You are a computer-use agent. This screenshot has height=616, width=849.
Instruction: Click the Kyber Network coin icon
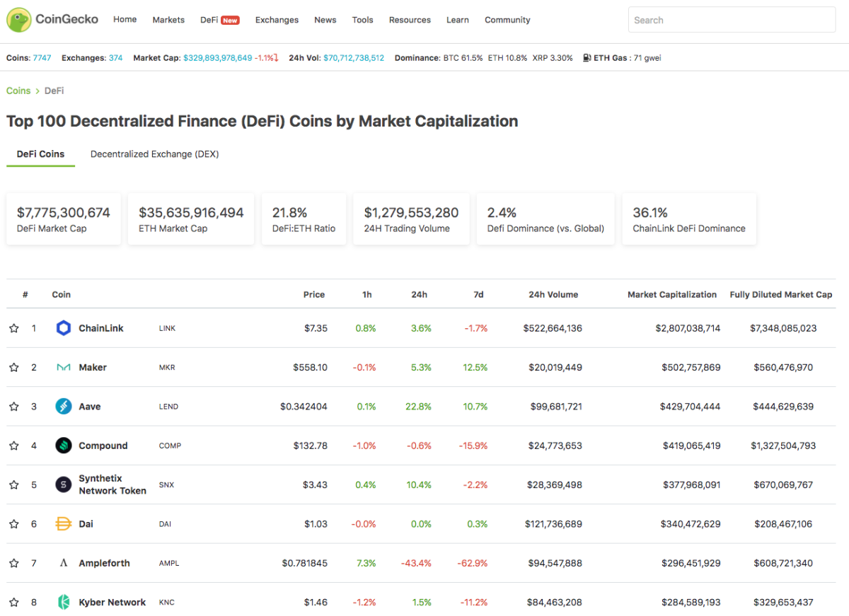64,603
